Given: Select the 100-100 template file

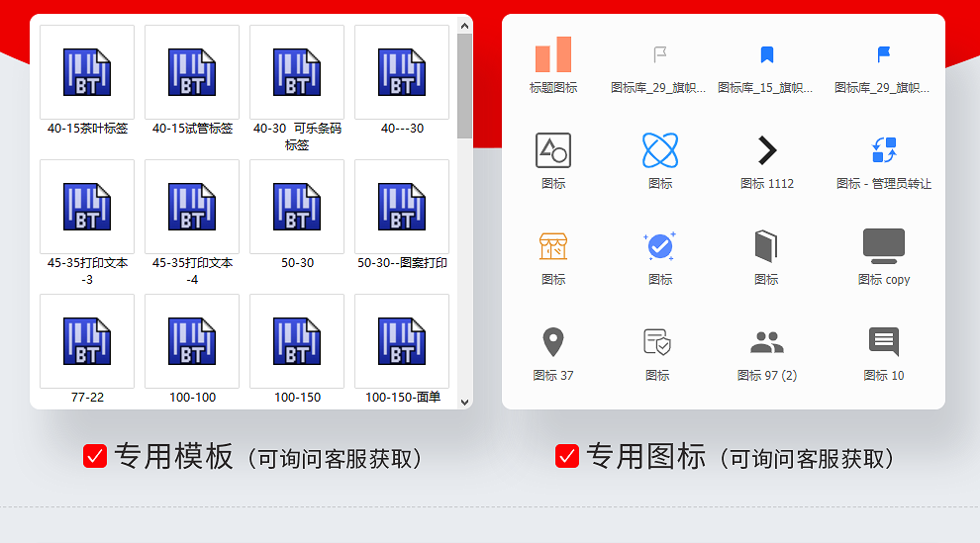Looking at the screenshot, I should [192, 341].
